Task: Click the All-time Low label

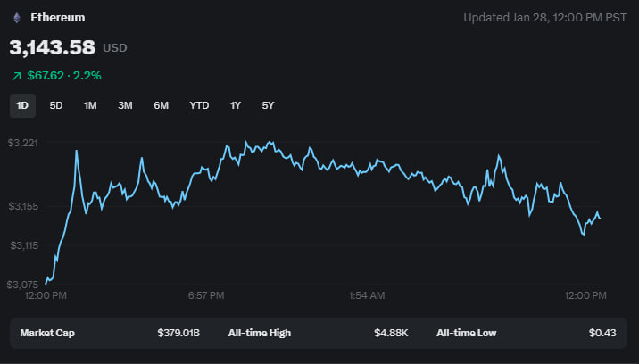Action: click(x=467, y=333)
